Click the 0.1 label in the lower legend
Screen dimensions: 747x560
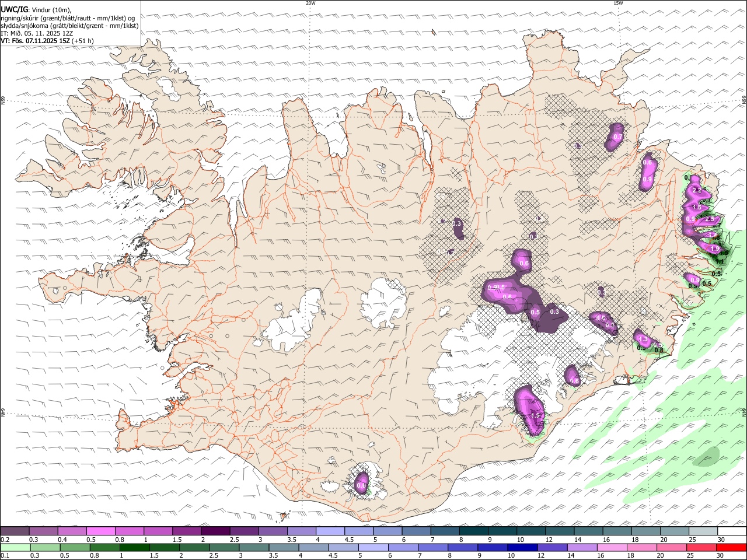click(x=5, y=556)
